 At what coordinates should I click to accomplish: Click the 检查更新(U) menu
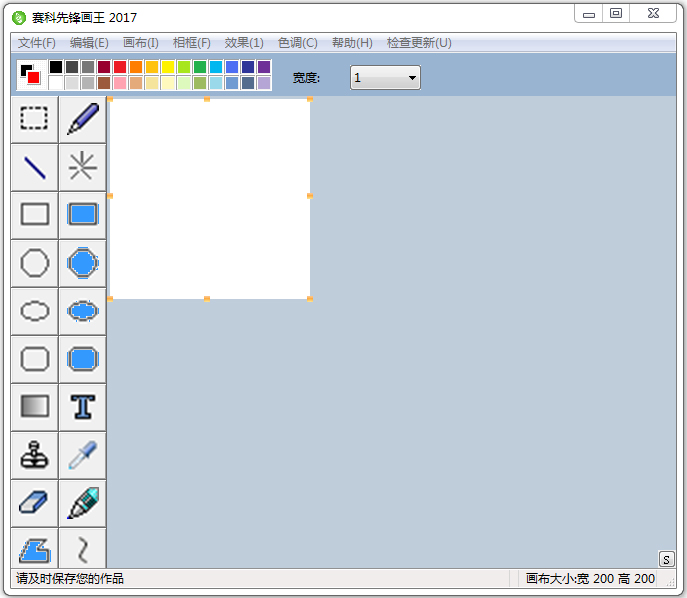point(419,43)
